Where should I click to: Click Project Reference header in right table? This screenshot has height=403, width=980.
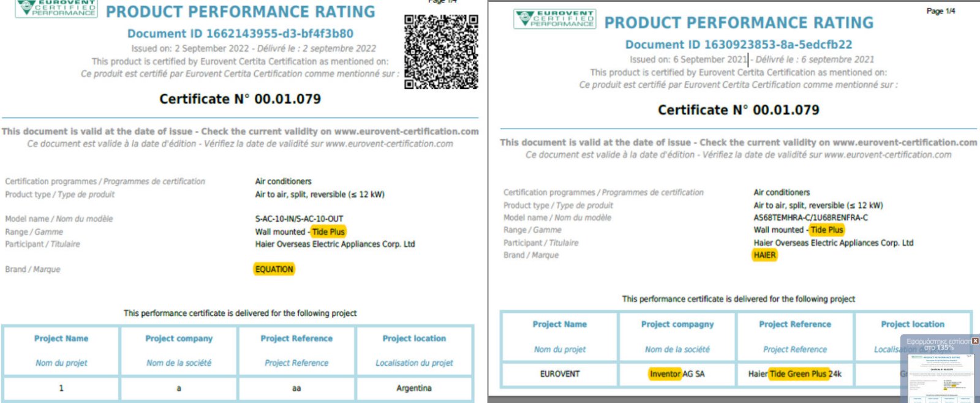[x=795, y=324]
